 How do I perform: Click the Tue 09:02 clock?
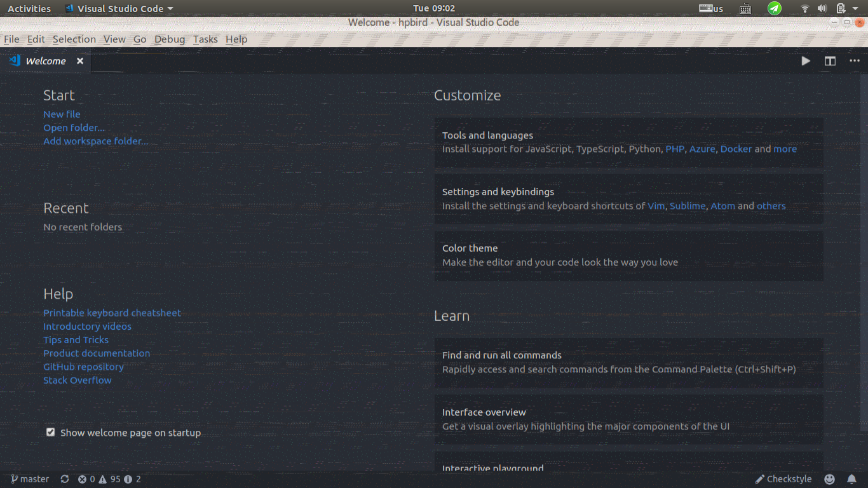point(434,8)
